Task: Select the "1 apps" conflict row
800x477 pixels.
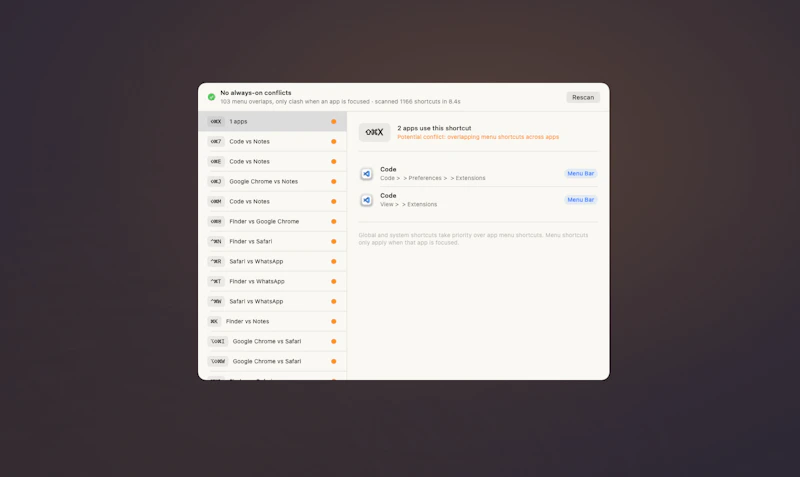Action: [272, 121]
